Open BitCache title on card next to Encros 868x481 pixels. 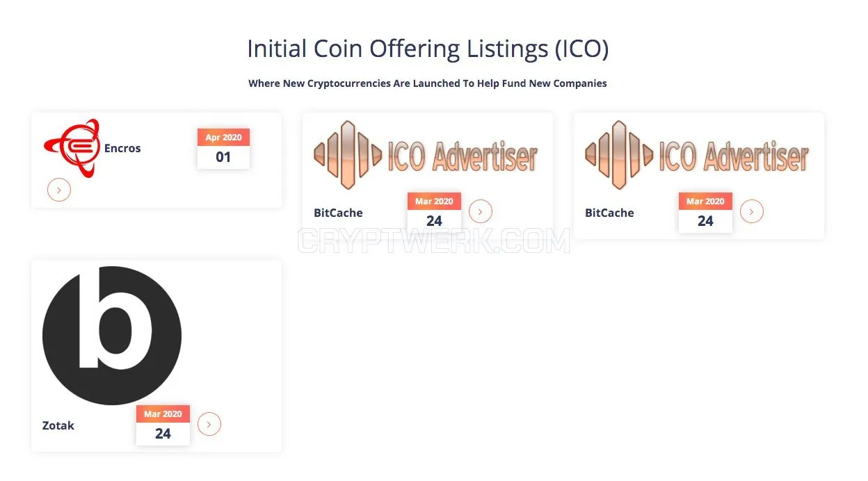point(338,213)
